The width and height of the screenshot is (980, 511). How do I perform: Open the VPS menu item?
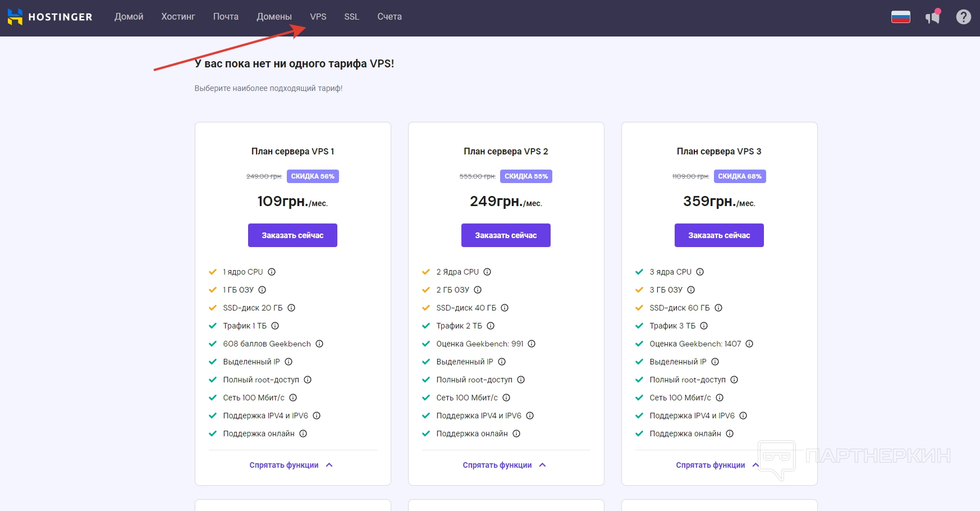(318, 17)
